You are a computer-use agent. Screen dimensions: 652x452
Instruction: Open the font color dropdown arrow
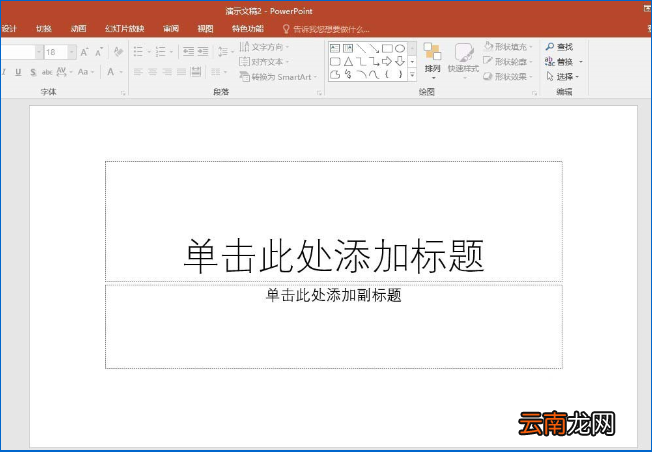coord(121,72)
